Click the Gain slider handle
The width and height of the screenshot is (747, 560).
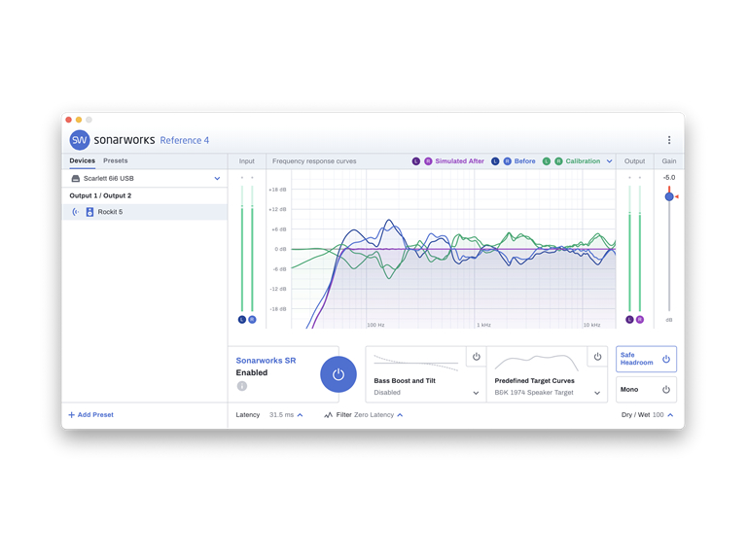(669, 196)
